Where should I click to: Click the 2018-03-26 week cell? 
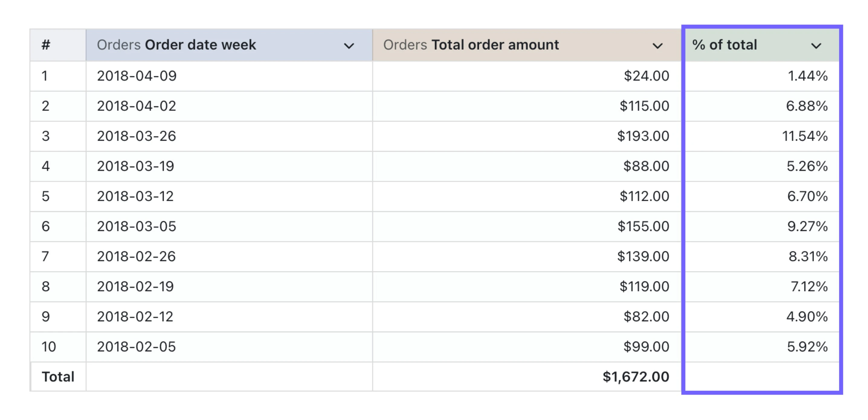pos(137,136)
